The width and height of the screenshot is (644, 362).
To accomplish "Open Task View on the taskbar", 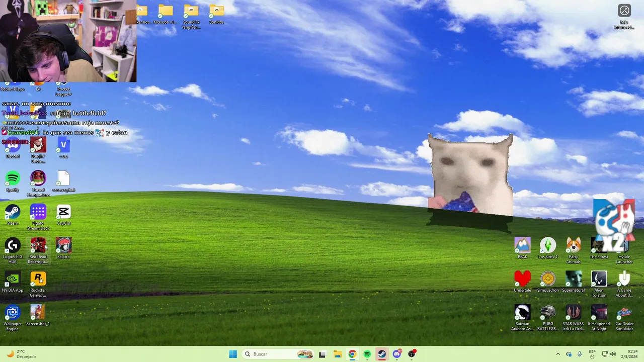I will tap(322, 354).
